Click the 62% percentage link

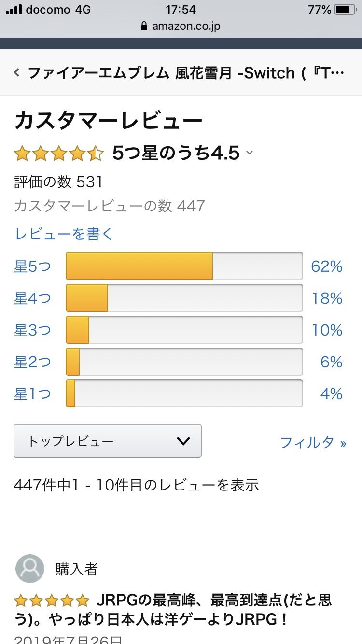pyautogui.click(x=327, y=266)
